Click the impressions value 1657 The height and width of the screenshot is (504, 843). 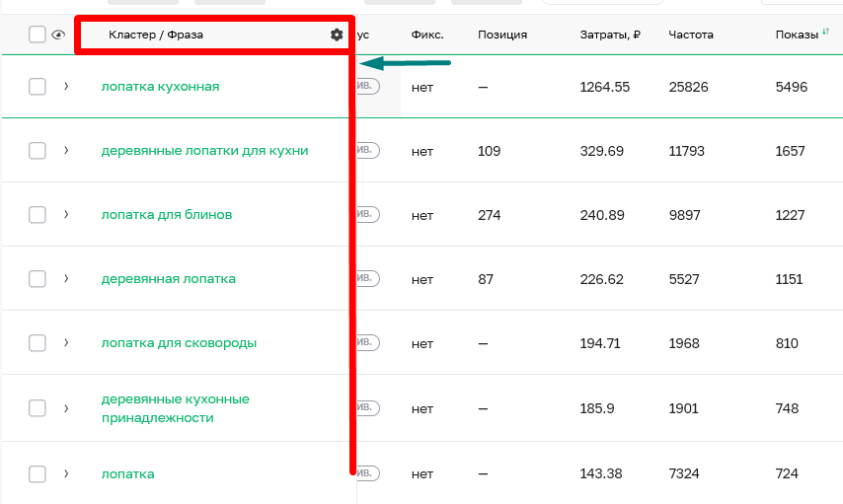coord(791,151)
